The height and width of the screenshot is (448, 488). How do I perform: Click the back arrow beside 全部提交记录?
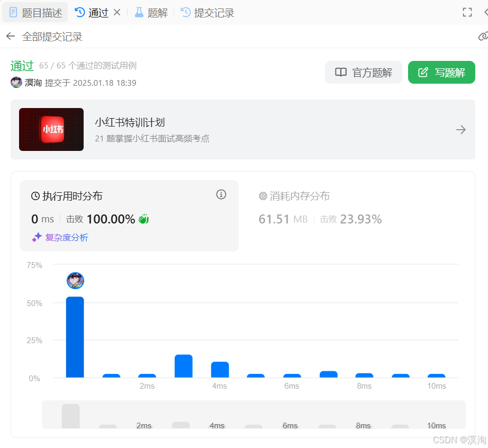point(11,36)
